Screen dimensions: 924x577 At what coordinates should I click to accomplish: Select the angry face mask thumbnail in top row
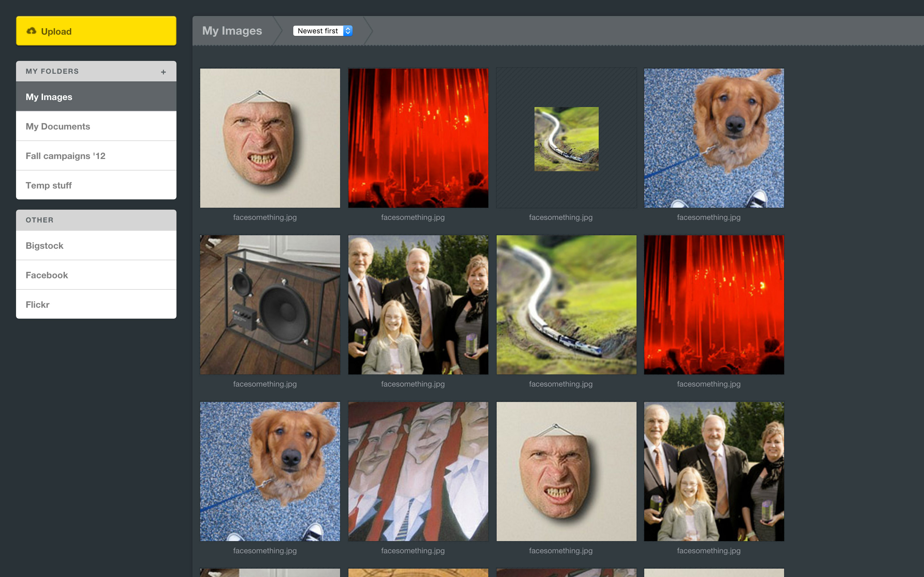pyautogui.click(x=270, y=138)
